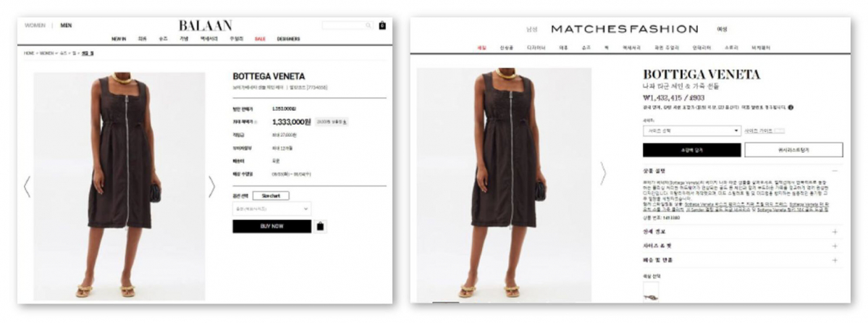Show next product image with right arrow on BALAAN
The width and height of the screenshot is (868, 323).
coord(211,187)
